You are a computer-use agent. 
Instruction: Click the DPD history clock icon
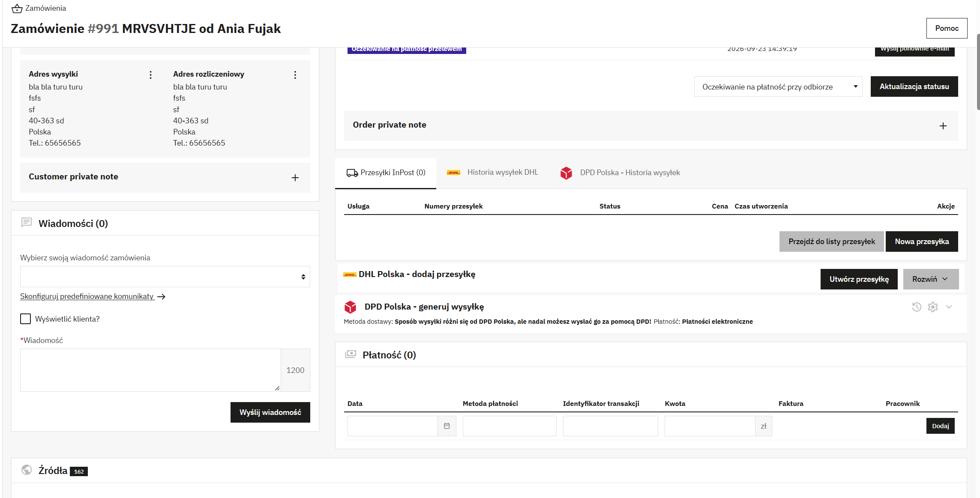pyautogui.click(x=917, y=307)
